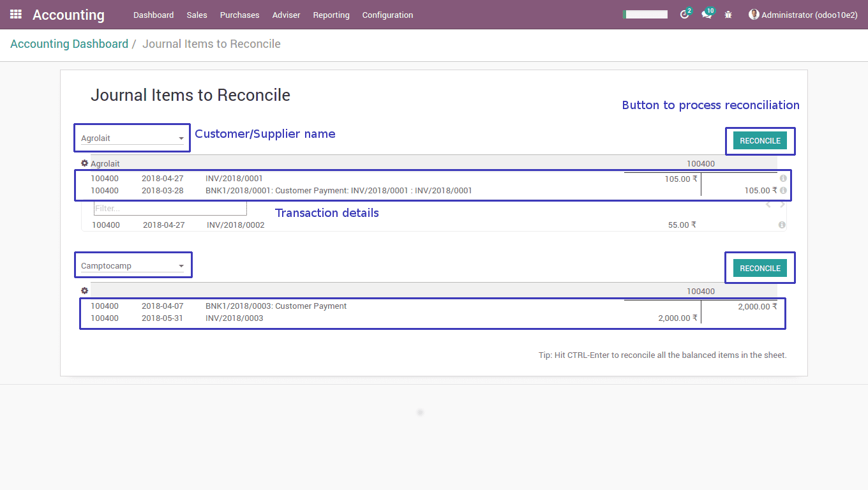Click the gear icon in Camptocamp section

pos(84,291)
